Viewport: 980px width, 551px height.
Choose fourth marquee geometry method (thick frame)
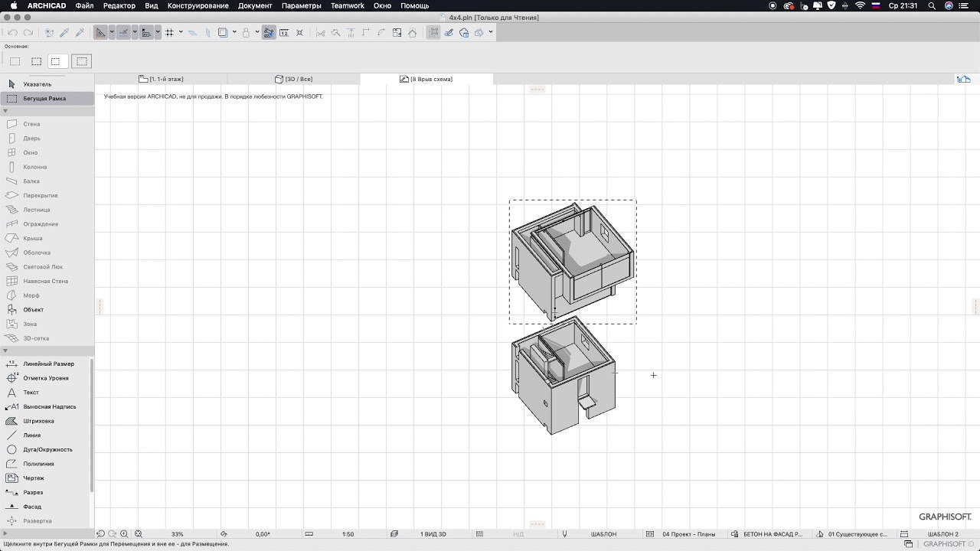[x=82, y=61]
